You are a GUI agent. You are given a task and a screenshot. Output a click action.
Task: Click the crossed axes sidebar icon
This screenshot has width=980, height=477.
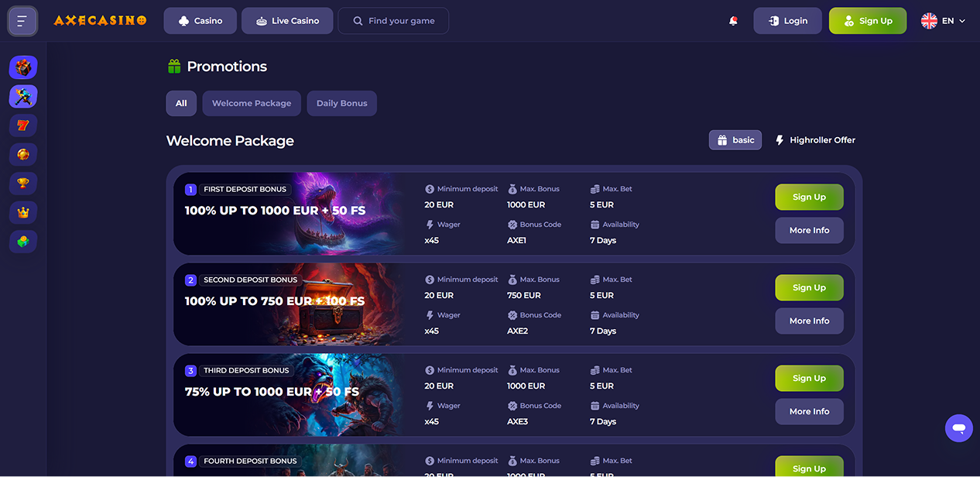[x=23, y=97]
